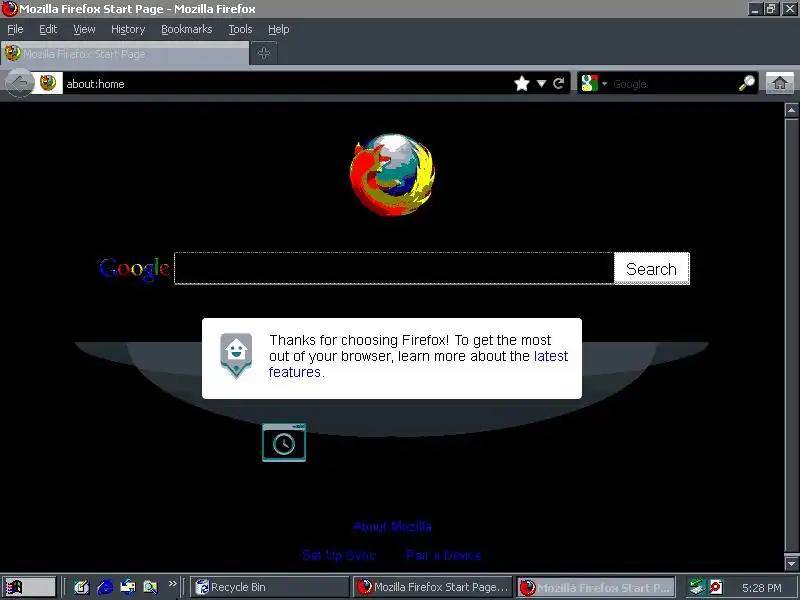Click the scrollbar down arrow
Screen dimensions: 800x600
coord(791,563)
